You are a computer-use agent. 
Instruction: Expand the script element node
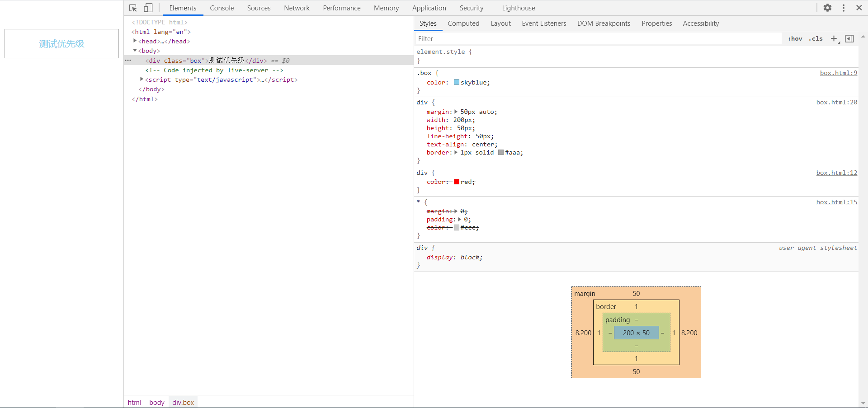[x=142, y=80]
